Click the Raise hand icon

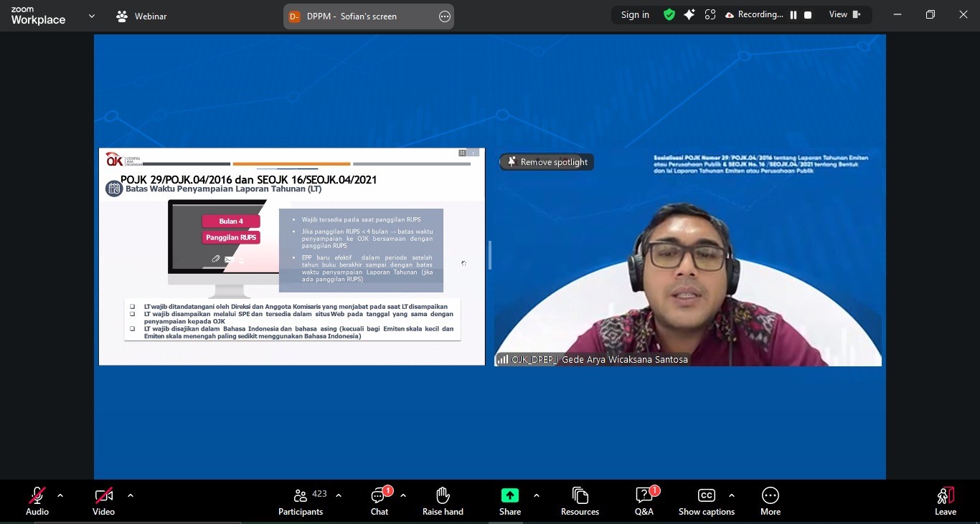[443, 501]
